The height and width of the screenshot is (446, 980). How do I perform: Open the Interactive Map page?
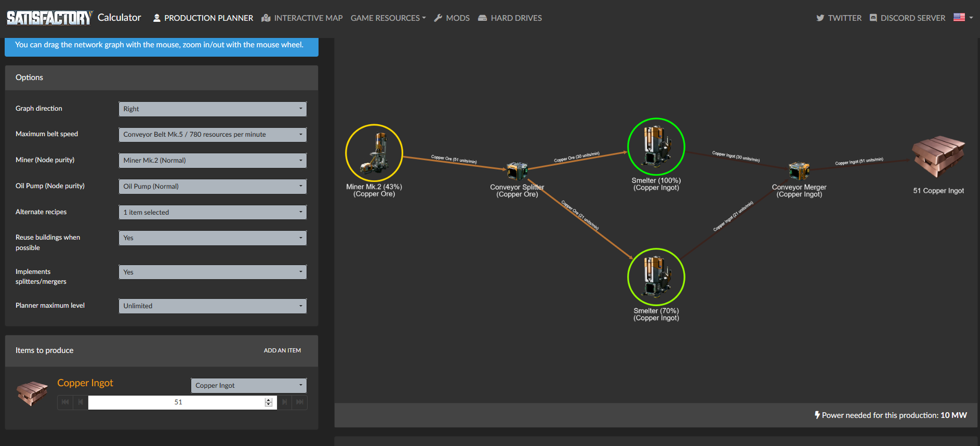(302, 18)
